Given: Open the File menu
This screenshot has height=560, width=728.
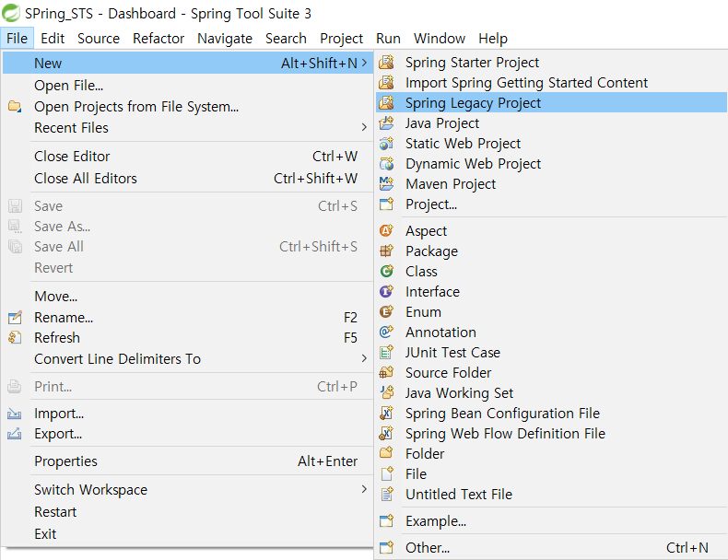Looking at the screenshot, I should point(18,38).
